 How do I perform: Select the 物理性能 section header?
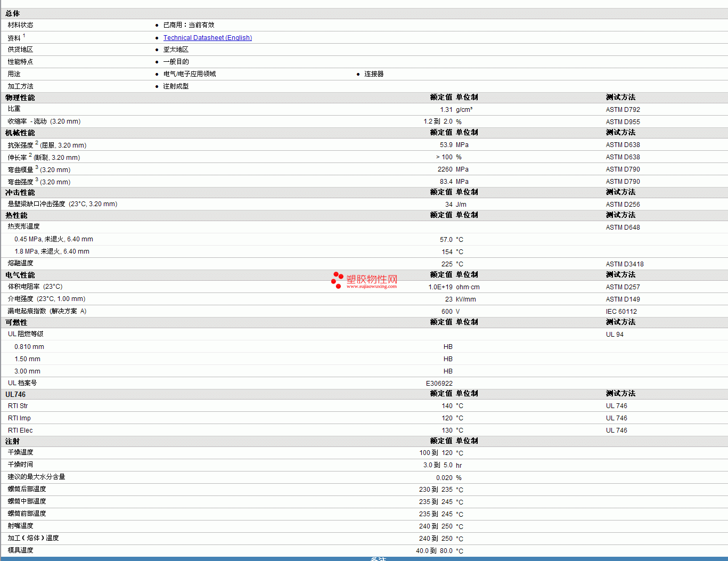tap(20, 97)
